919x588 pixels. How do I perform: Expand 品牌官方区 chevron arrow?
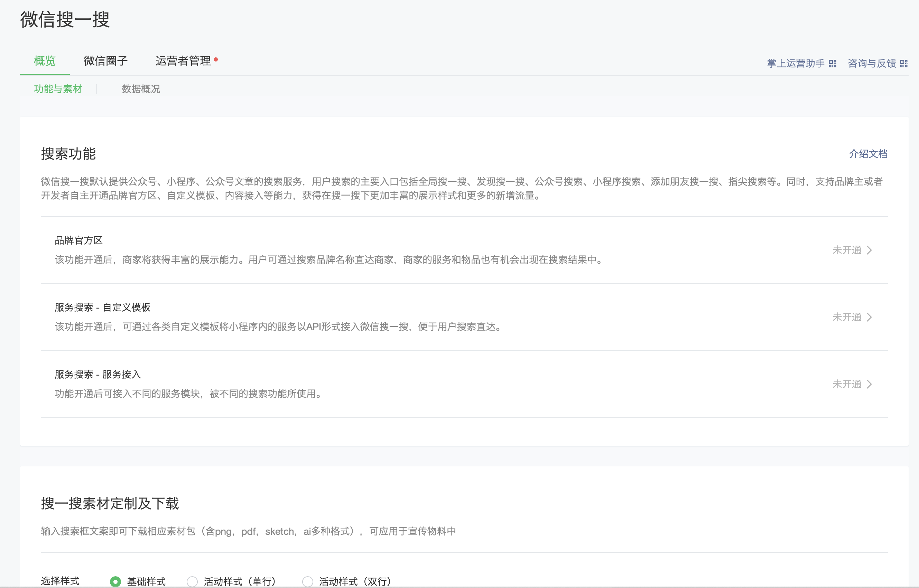click(x=869, y=250)
